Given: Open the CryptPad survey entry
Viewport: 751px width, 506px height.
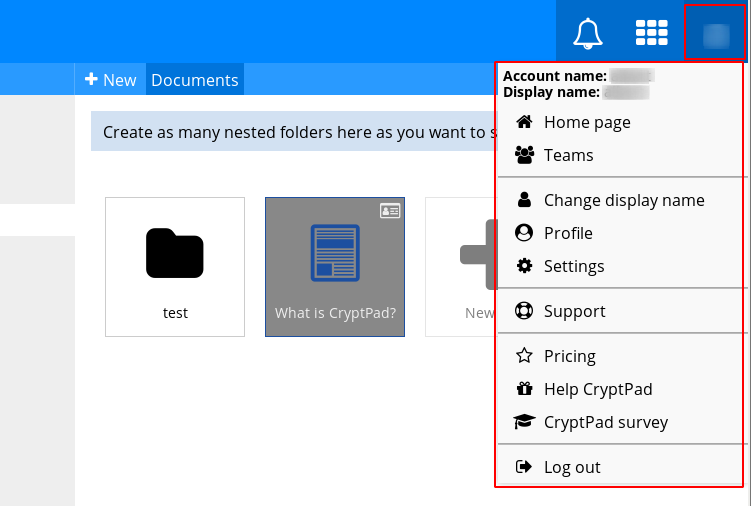Looking at the screenshot, I should tap(620, 422).
